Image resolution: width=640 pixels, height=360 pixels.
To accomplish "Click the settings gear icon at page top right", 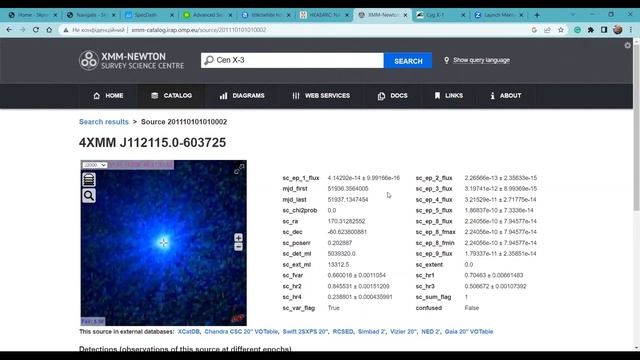I will coord(627,46).
